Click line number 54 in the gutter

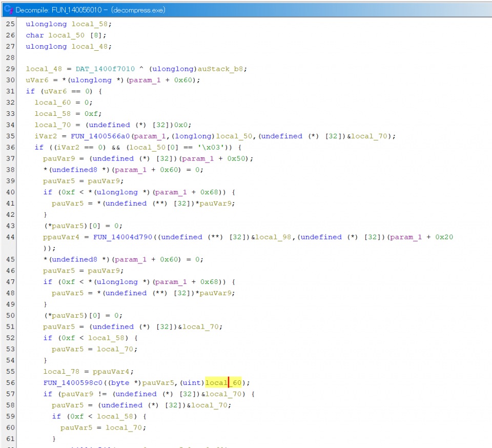tap(10, 360)
